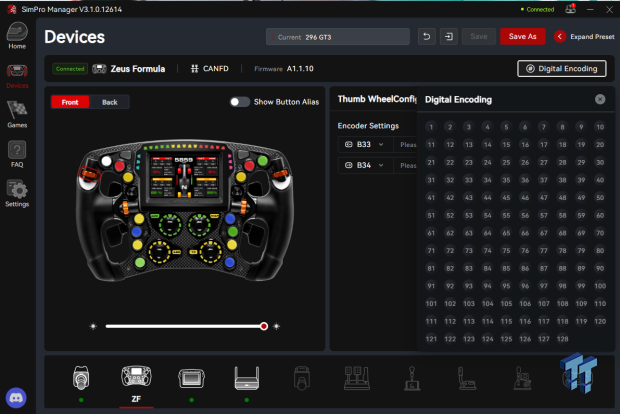Open the Current 296 GT3 preset selector

coord(338,37)
